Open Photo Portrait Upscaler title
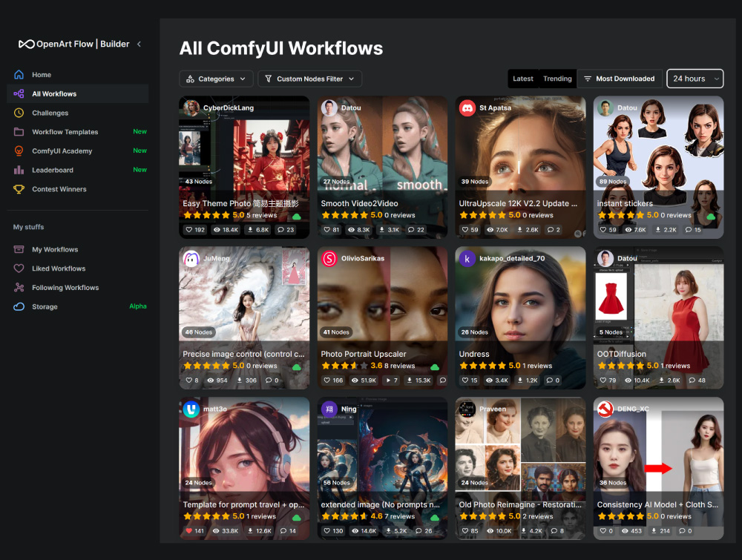 [x=364, y=354]
